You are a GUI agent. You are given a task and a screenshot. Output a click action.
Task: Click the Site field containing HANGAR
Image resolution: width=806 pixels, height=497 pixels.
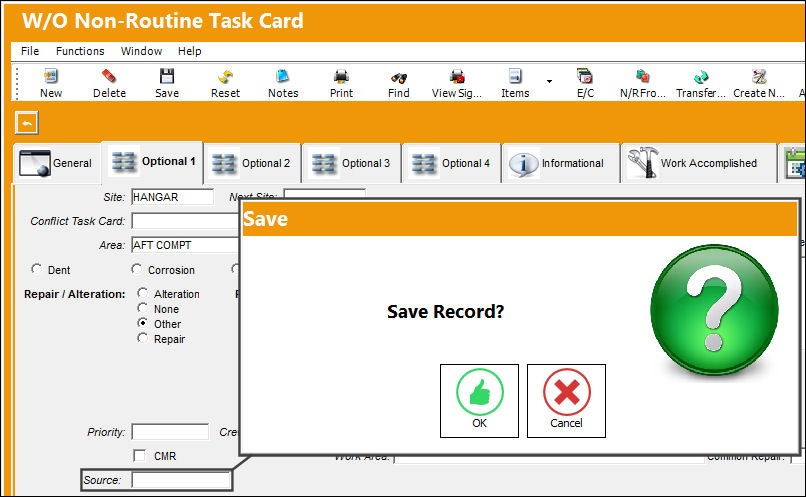(x=173, y=197)
